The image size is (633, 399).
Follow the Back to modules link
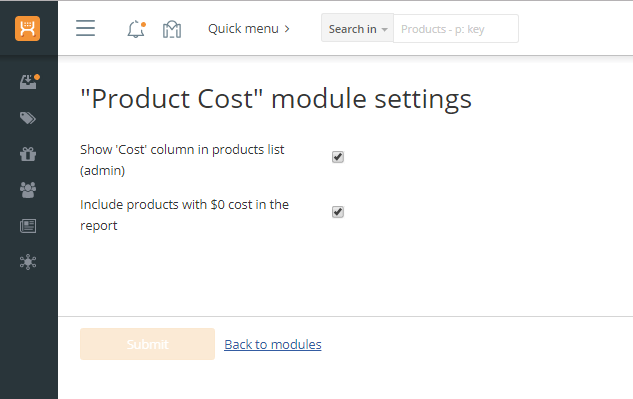tap(273, 344)
